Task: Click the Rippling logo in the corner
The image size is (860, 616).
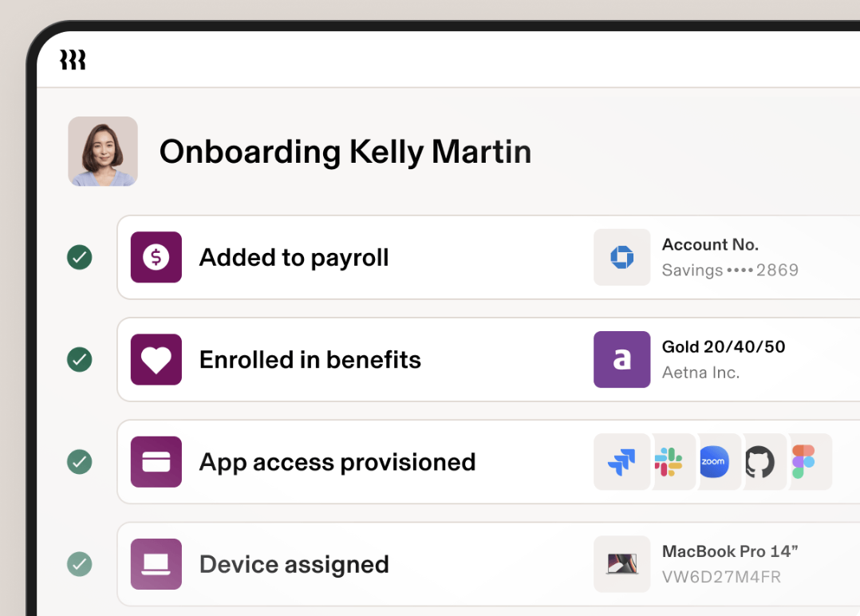Action: pos(73,59)
